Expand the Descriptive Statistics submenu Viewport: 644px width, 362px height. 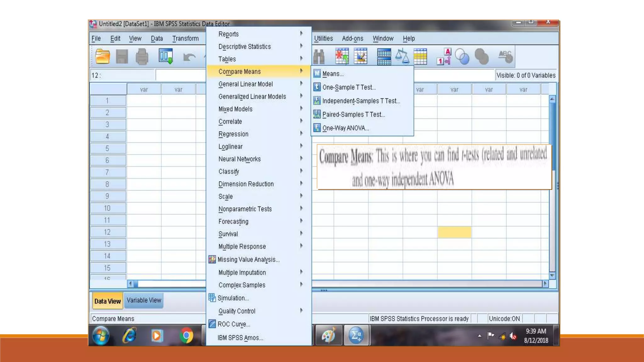click(x=245, y=47)
